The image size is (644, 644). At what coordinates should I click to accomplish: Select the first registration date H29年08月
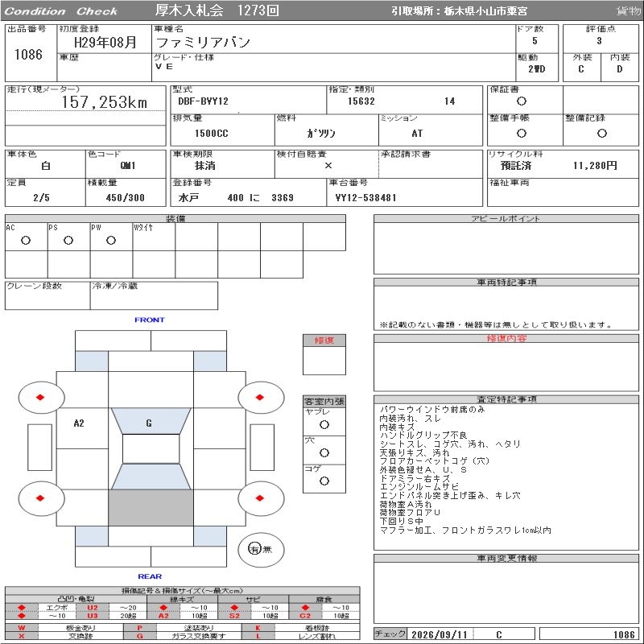point(105,43)
